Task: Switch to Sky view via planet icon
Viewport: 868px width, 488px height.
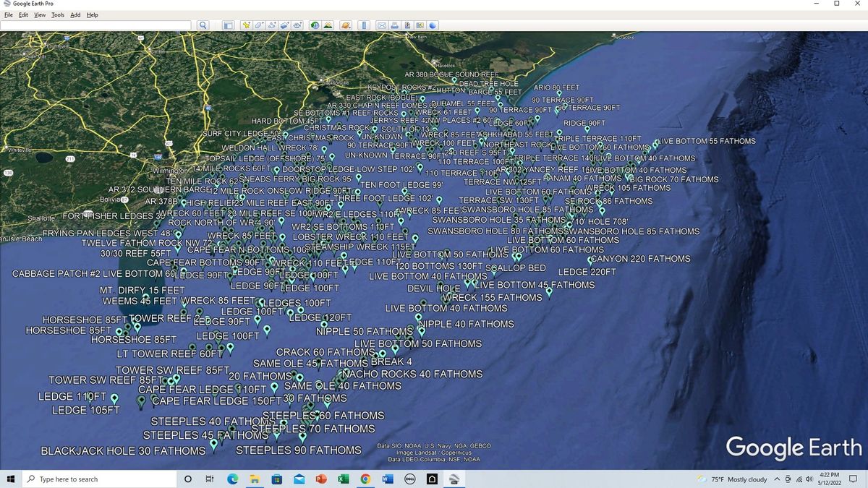Action: click(x=345, y=25)
